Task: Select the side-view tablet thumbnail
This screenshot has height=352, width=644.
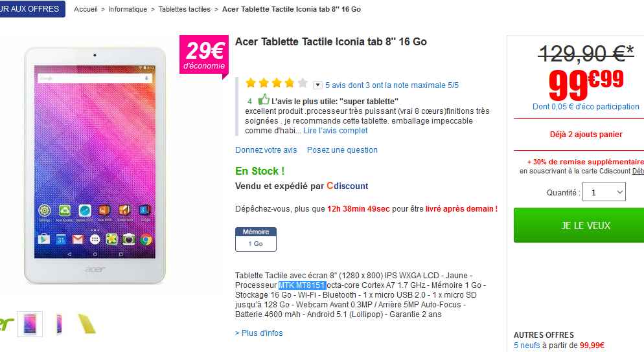Action: (x=60, y=324)
